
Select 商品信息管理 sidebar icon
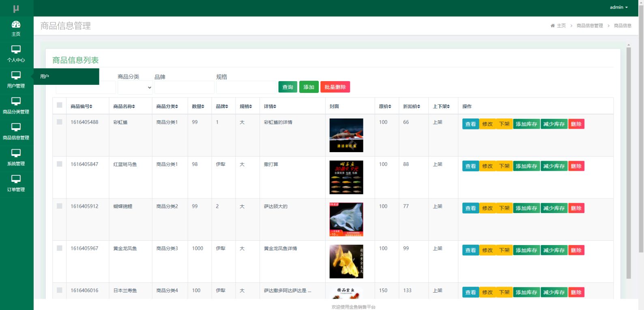16,128
